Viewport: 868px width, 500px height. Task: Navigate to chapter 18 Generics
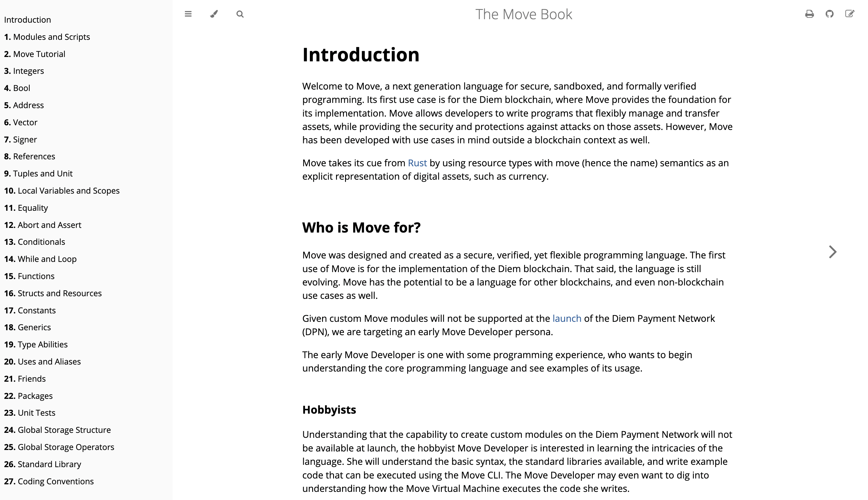click(27, 327)
